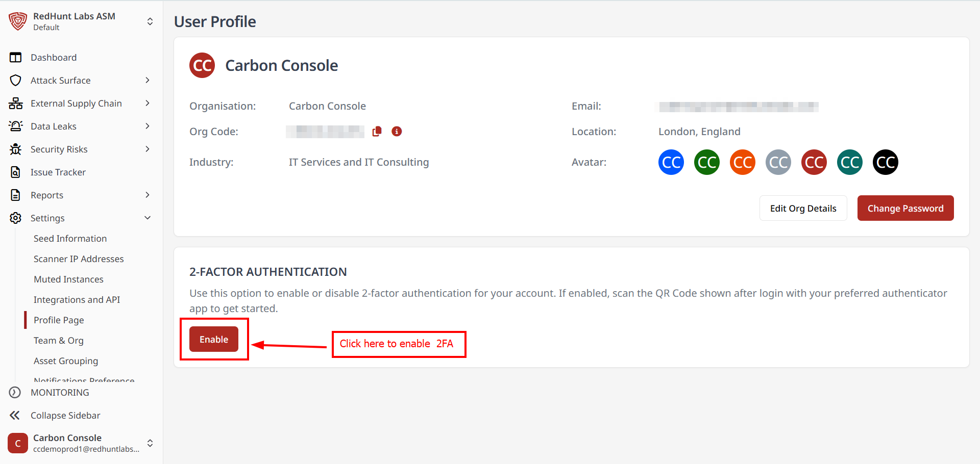This screenshot has width=980, height=464.
Task: Choose the orange CC avatar
Action: click(743, 162)
